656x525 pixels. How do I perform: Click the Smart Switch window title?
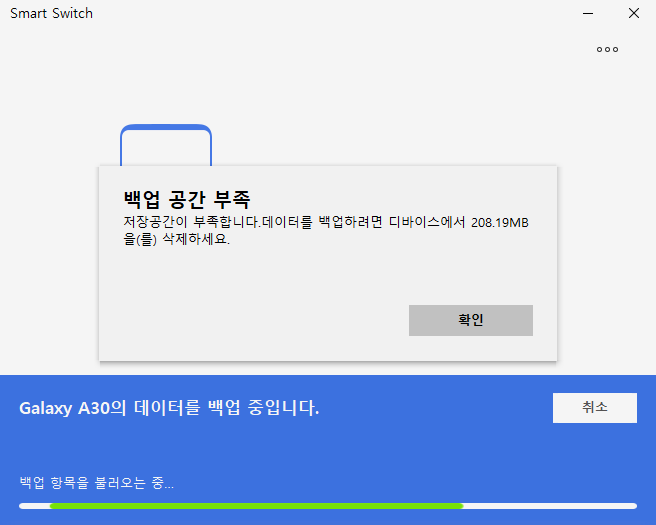tap(51, 13)
